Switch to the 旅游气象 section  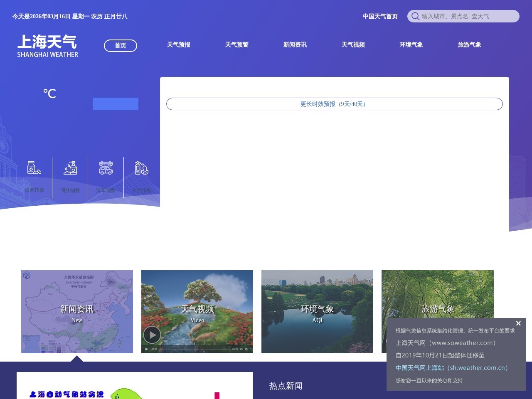(x=470, y=45)
